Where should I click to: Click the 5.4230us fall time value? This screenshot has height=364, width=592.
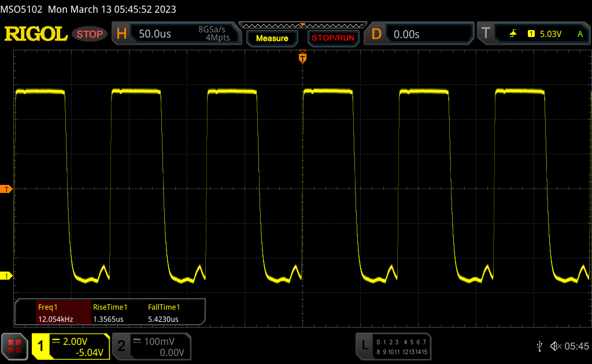coord(163,319)
